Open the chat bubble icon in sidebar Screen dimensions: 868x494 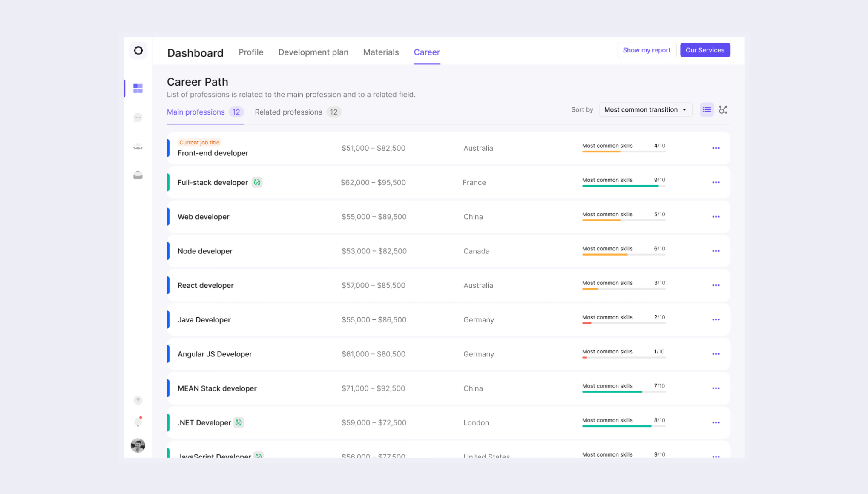point(138,117)
